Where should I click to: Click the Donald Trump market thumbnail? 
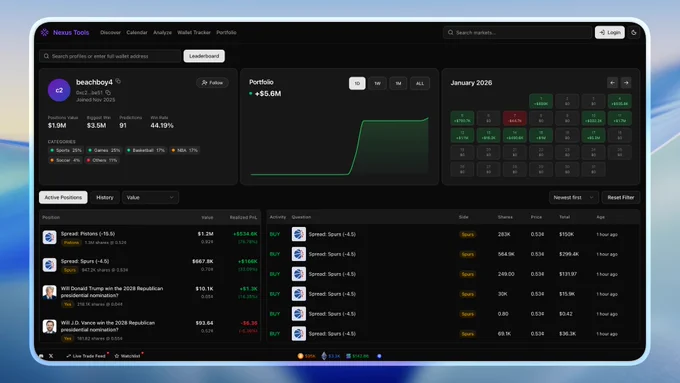pyautogui.click(x=49, y=292)
